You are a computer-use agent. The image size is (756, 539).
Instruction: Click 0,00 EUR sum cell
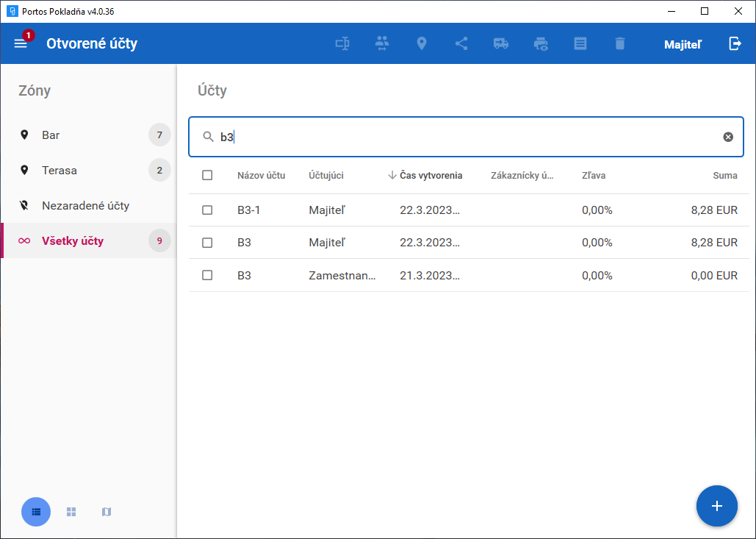(714, 276)
